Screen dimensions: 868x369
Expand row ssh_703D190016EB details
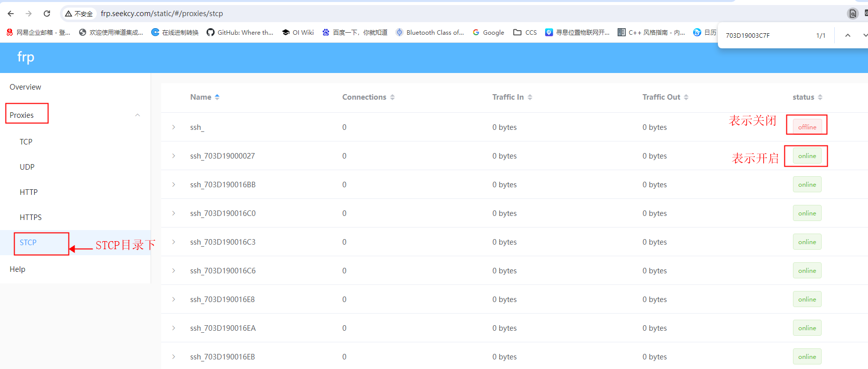tap(174, 356)
